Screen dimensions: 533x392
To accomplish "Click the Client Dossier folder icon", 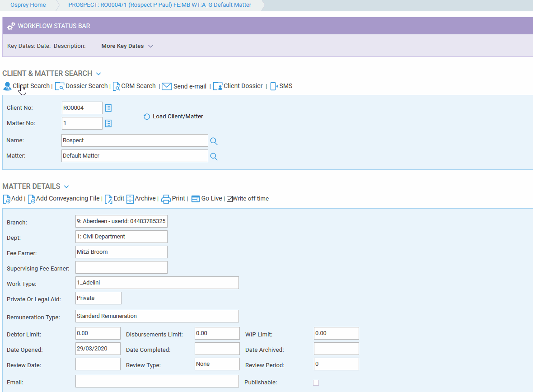I will tap(218, 86).
